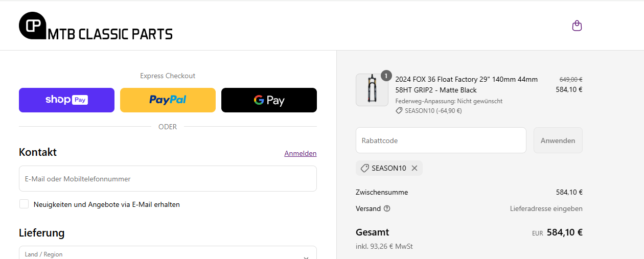The height and width of the screenshot is (259, 644).
Task: Remove the SEASON10 discount code chip
Action: click(415, 168)
